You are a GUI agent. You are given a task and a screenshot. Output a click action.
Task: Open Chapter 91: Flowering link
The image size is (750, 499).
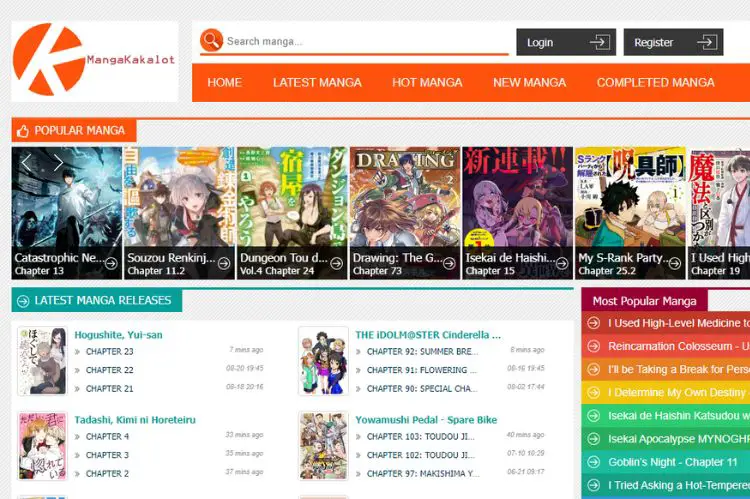422,370
